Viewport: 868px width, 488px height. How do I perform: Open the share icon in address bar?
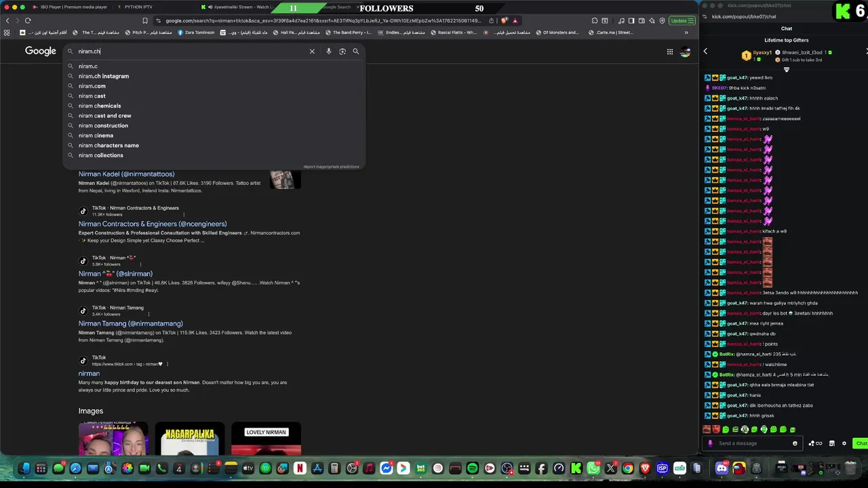[492, 20]
